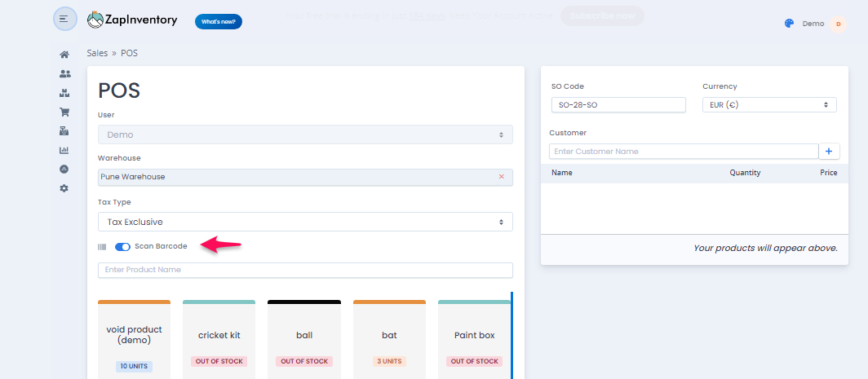Clear Pune Warehouse with the red x
The height and width of the screenshot is (379, 868).
pyautogui.click(x=502, y=177)
